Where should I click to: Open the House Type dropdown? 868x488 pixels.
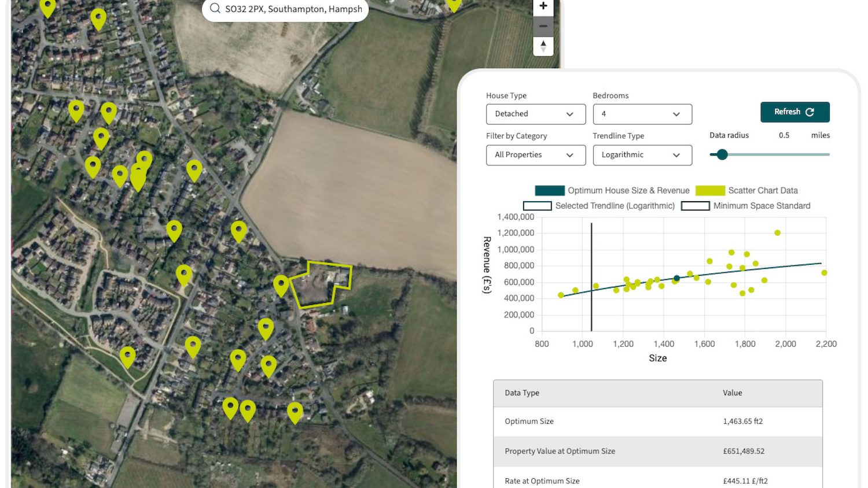(x=535, y=114)
